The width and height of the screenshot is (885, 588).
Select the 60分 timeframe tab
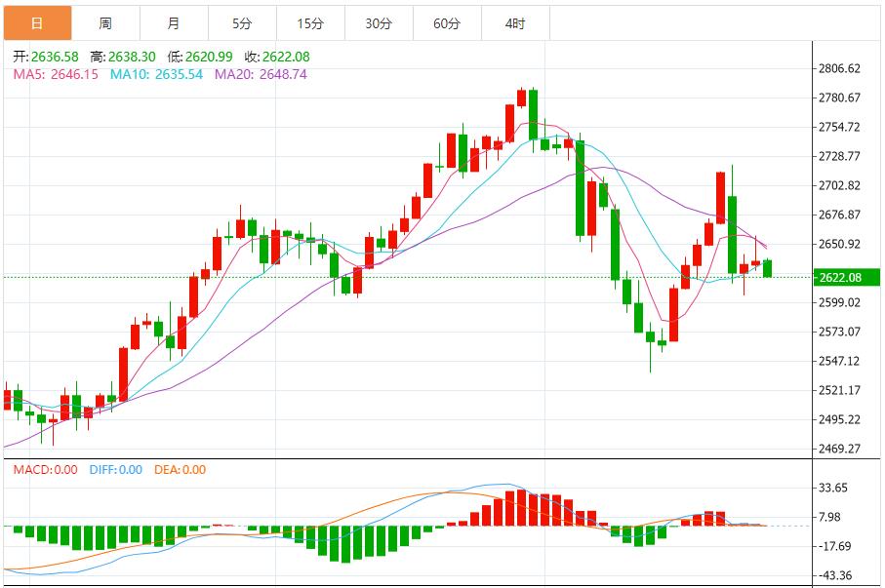pos(447,23)
